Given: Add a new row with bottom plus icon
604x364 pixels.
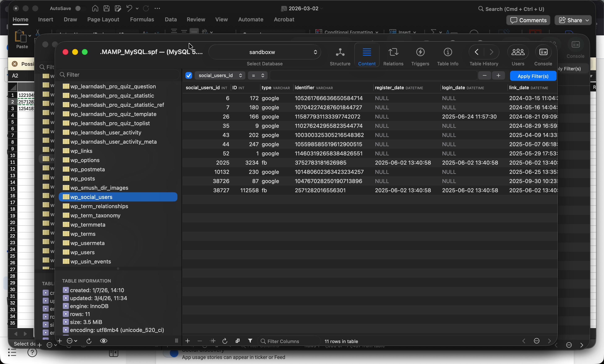Looking at the screenshot, I should coord(187,341).
